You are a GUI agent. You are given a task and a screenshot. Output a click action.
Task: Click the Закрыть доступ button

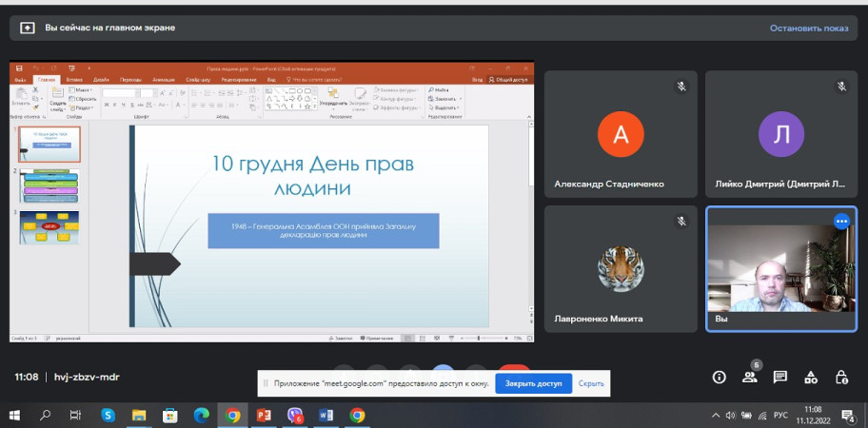click(533, 383)
